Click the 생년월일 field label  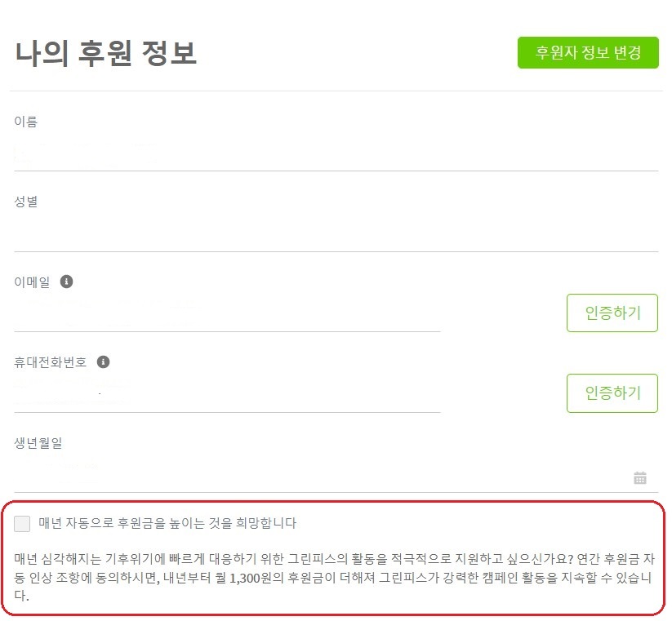pyautogui.click(x=38, y=443)
